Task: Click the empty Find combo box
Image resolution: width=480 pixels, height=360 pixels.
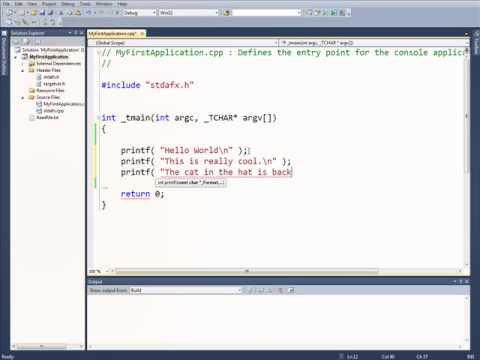Action: pos(266,13)
